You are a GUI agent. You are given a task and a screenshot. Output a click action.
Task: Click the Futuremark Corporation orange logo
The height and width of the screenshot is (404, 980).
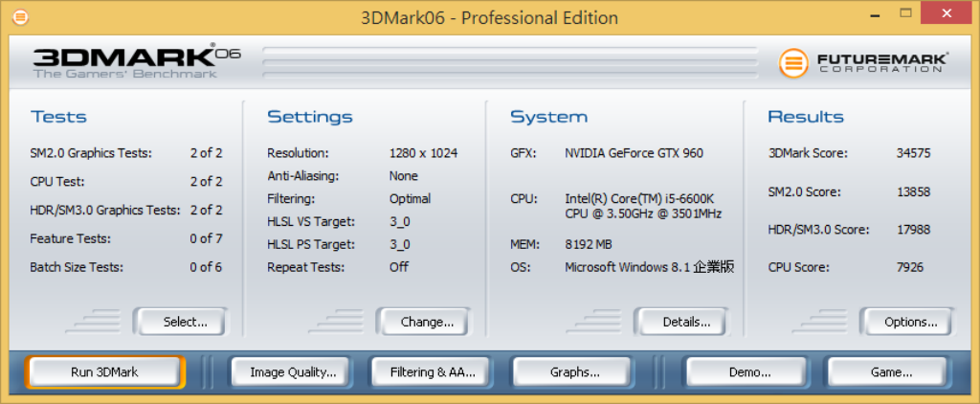792,63
